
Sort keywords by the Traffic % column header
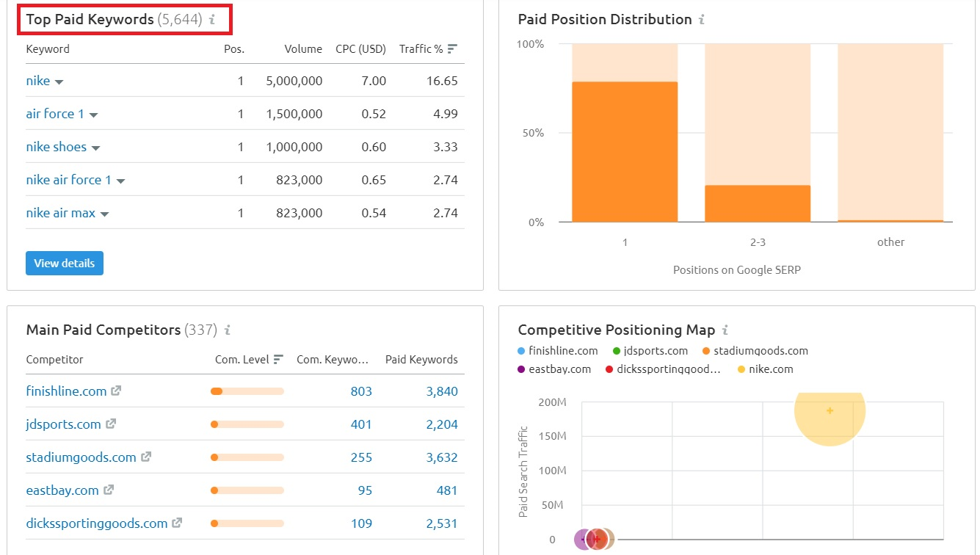pos(428,49)
